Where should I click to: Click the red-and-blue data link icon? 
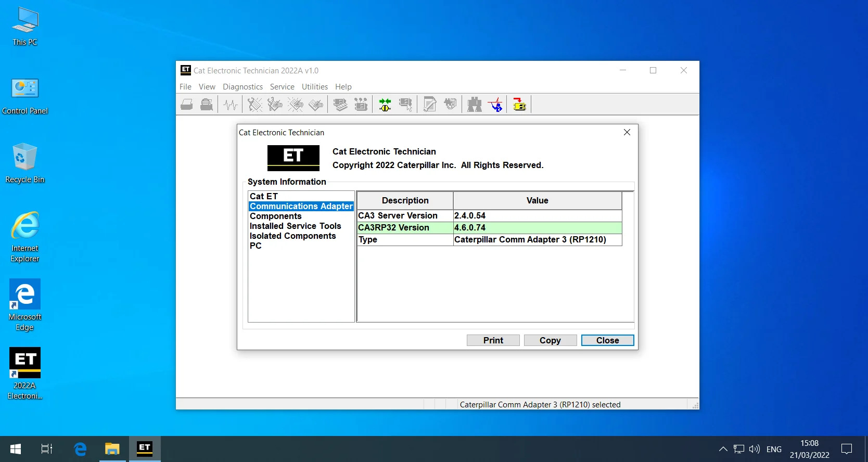pyautogui.click(x=495, y=105)
